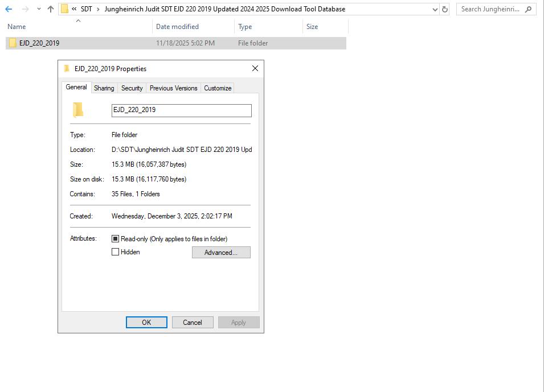Refresh the current folder view
Image resolution: width=544 pixels, height=392 pixels.
[444, 9]
